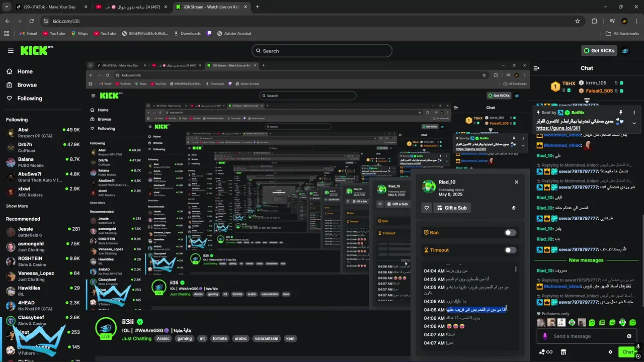Switch to the YouTube video browser tab
This screenshot has height=362, width=644.
click(x=132, y=7)
